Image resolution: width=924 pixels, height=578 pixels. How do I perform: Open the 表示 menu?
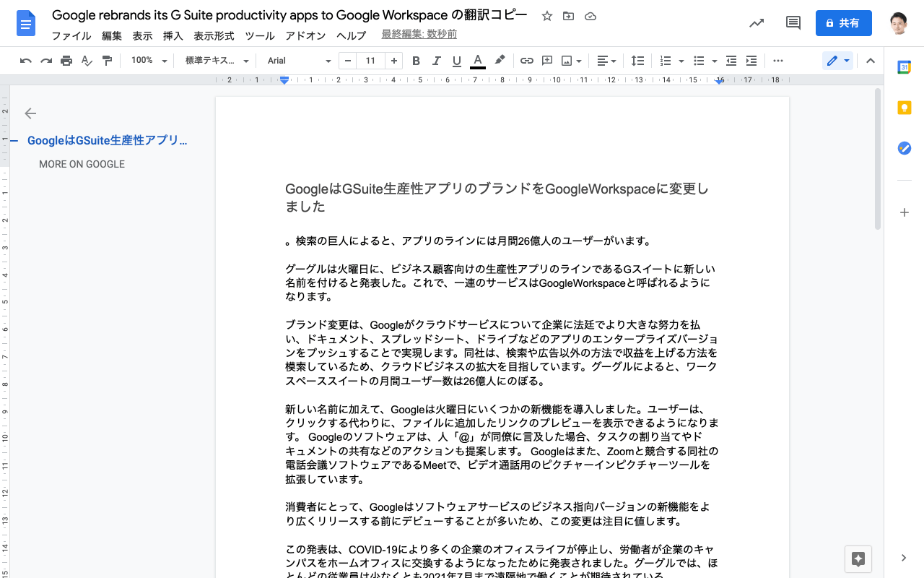point(142,35)
